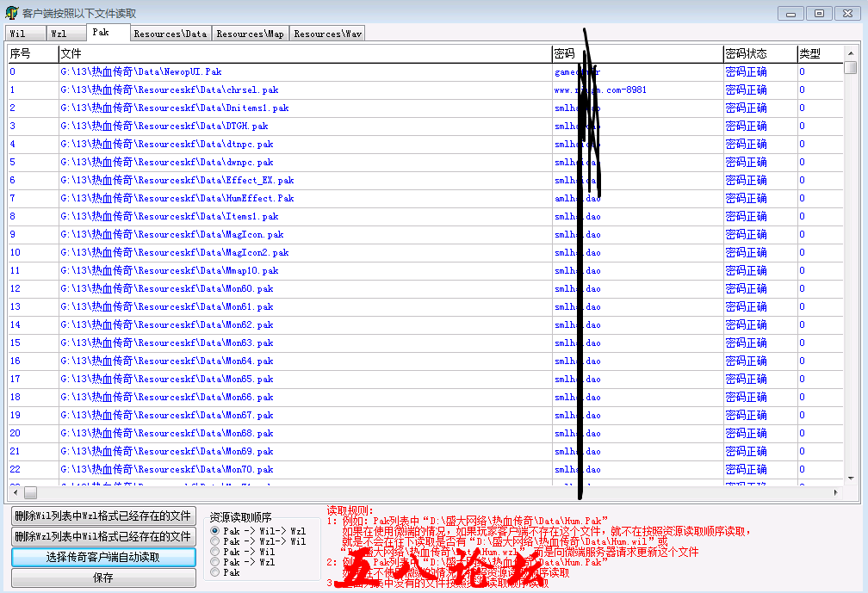Switch to the Resources\Wav tab
The image size is (868, 593).
[327, 34]
